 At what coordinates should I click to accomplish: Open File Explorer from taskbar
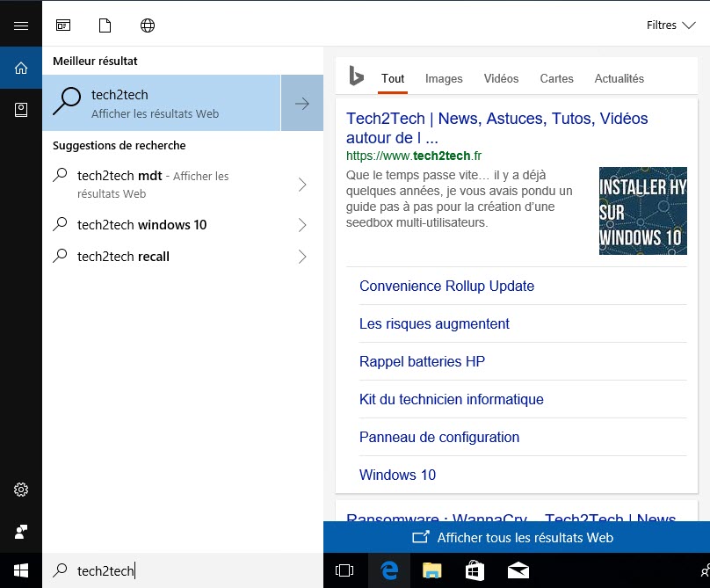[432, 570]
